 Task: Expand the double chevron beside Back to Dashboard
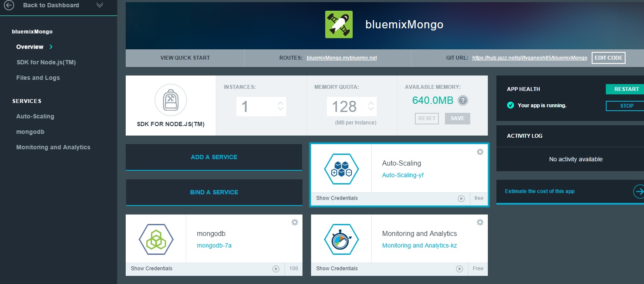pyautogui.click(x=100, y=5)
